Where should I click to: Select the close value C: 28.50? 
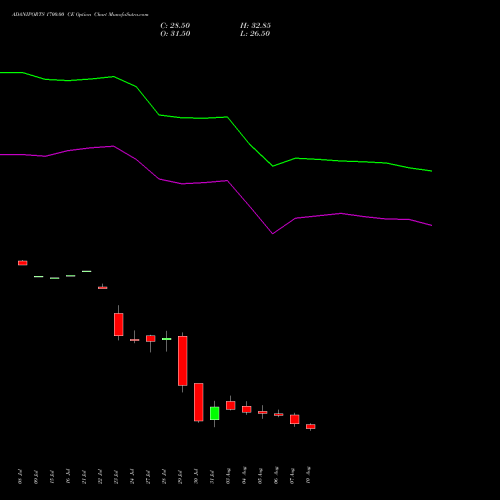pyautogui.click(x=175, y=26)
